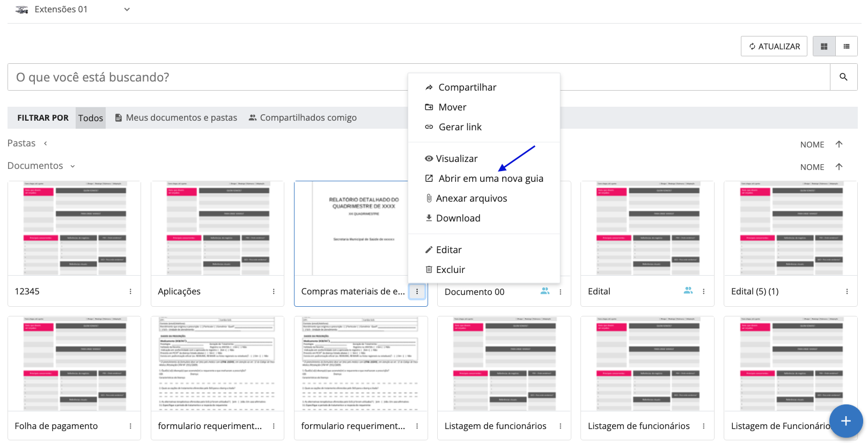The width and height of the screenshot is (868, 443).
Task: Select the Todos filter
Action: pyautogui.click(x=91, y=118)
